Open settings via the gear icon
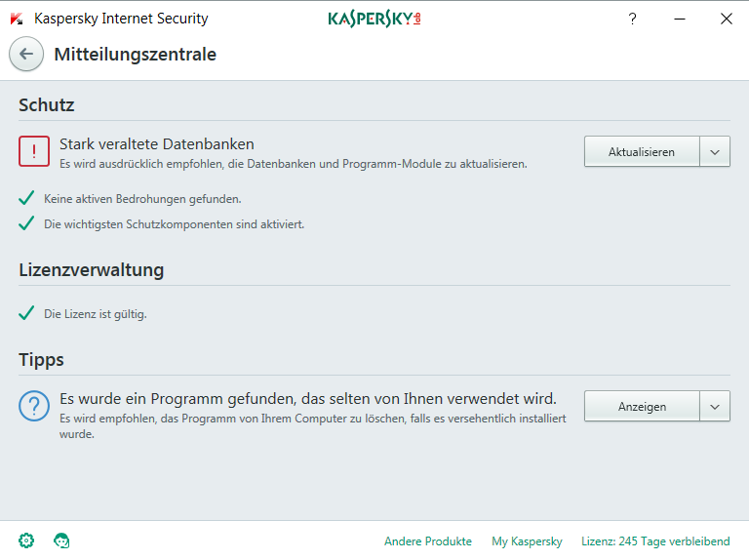Viewport: 749px width, 560px height. pos(26,540)
